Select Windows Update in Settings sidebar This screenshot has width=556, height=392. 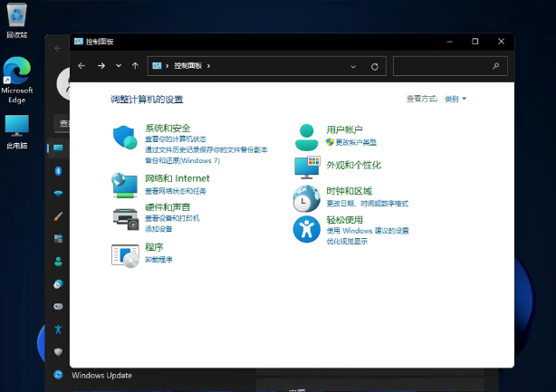(x=101, y=375)
